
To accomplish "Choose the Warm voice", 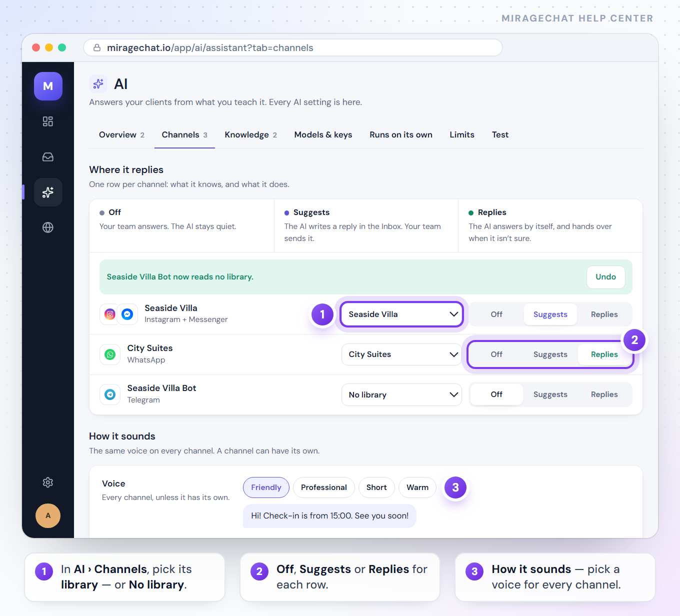I will (x=417, y=487).
